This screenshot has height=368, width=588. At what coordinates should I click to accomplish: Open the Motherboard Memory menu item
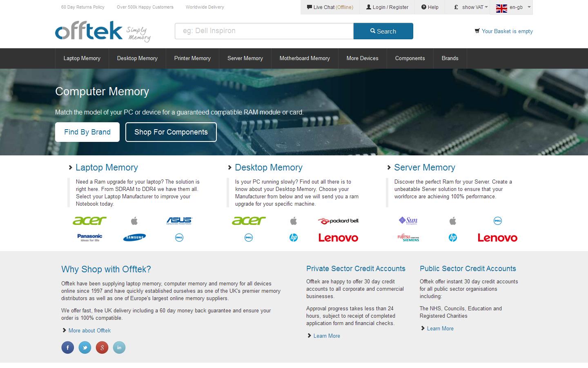(x=305, y=58)
